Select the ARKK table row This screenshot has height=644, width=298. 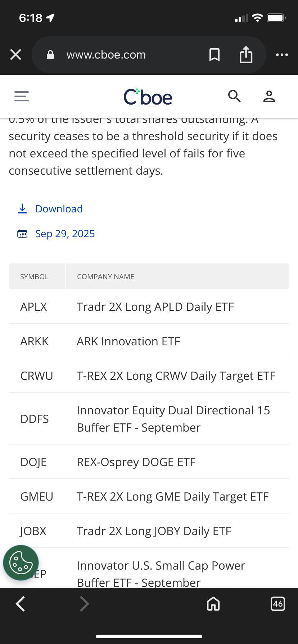[149, 341]
